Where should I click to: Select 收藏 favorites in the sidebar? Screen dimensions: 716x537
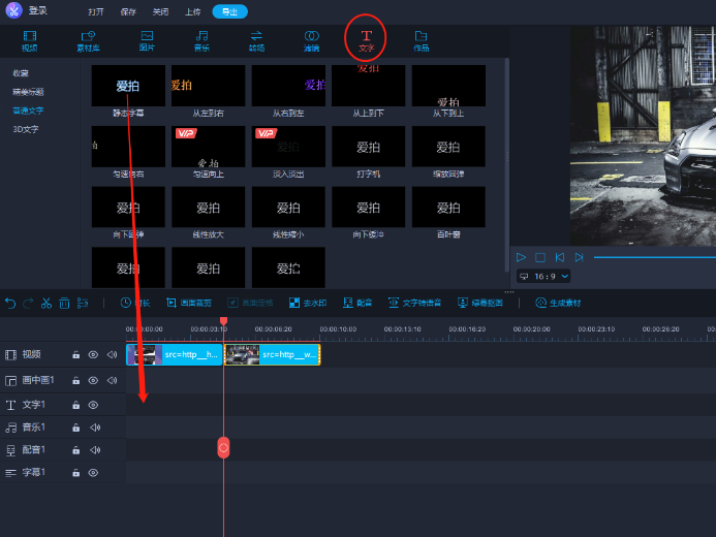[21, 73]
